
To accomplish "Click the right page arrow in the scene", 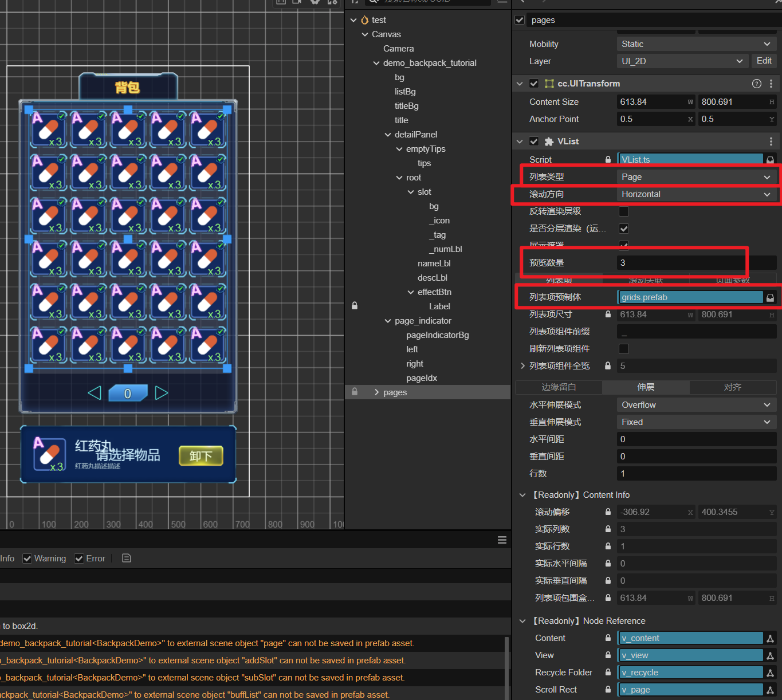I will click(162, 393).
